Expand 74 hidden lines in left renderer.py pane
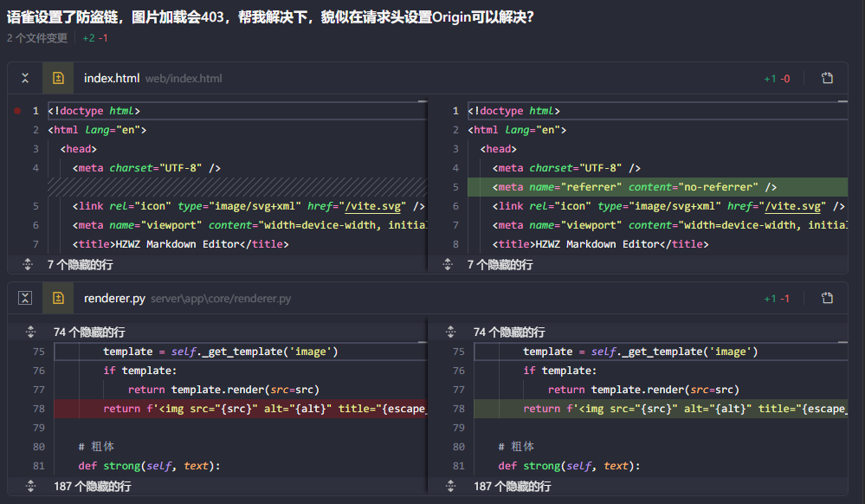The height and width of the screenshot is (504, 865). point(31,332)
